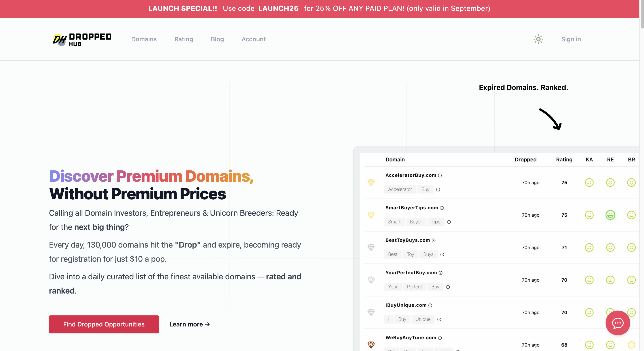Click info icon after I Buy Unique tags

point(439,320)
